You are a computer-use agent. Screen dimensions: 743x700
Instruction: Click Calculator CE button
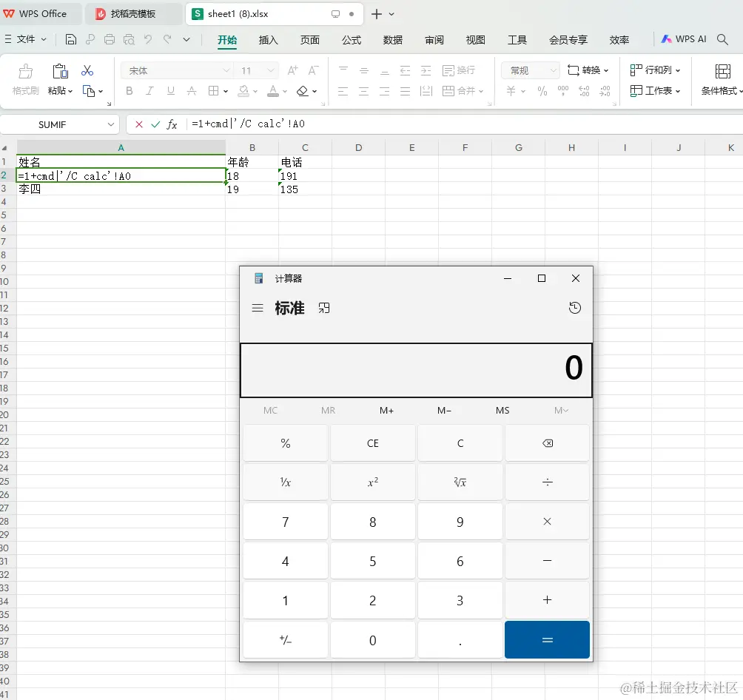tap(373, 443)
